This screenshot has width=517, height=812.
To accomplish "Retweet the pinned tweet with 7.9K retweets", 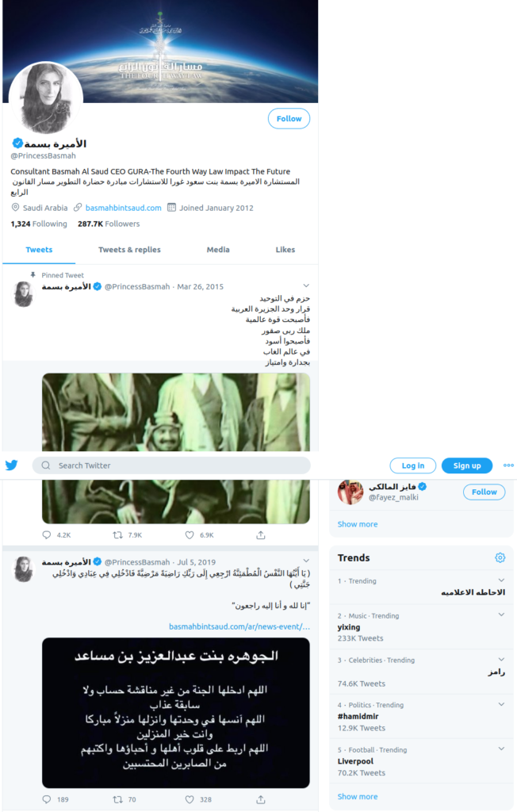I will click(117, 535).
